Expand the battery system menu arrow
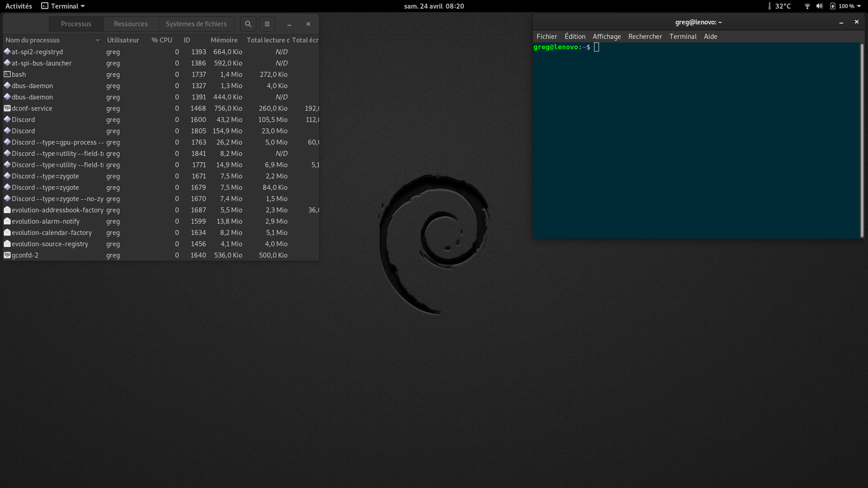Image resolution: width=868 pixels, height=488 pixels. (x=859, y=6)
